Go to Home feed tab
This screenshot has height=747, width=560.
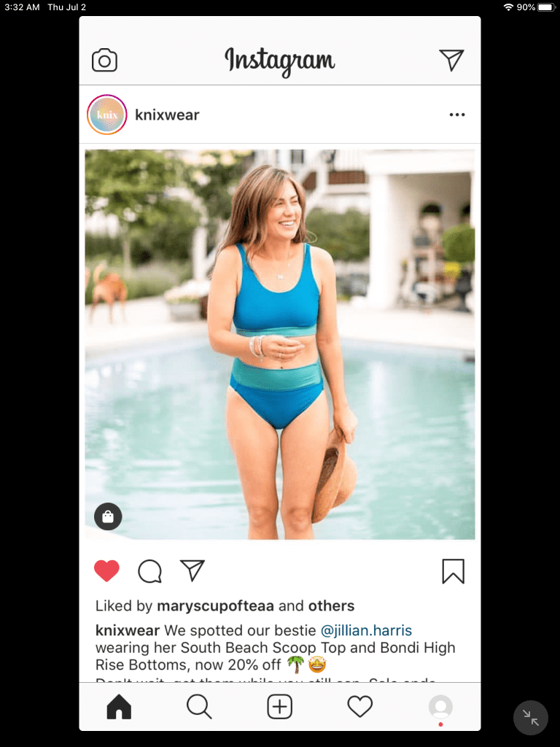coord(119,706)
